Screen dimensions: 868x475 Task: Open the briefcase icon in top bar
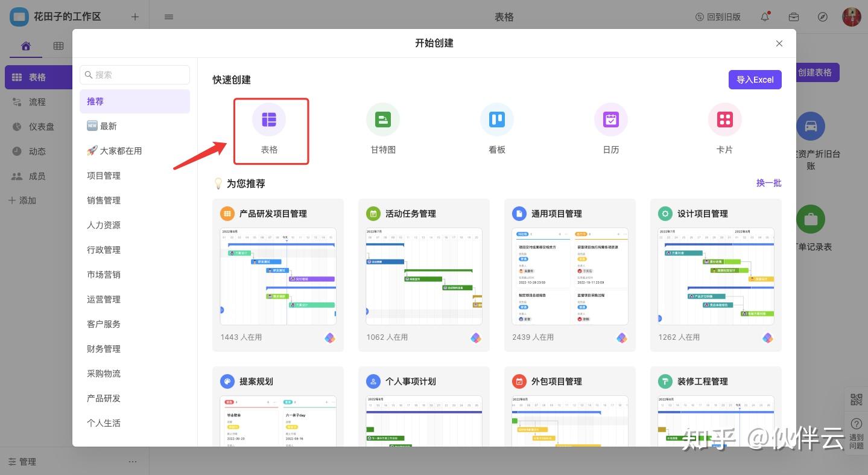pos(794,17)
